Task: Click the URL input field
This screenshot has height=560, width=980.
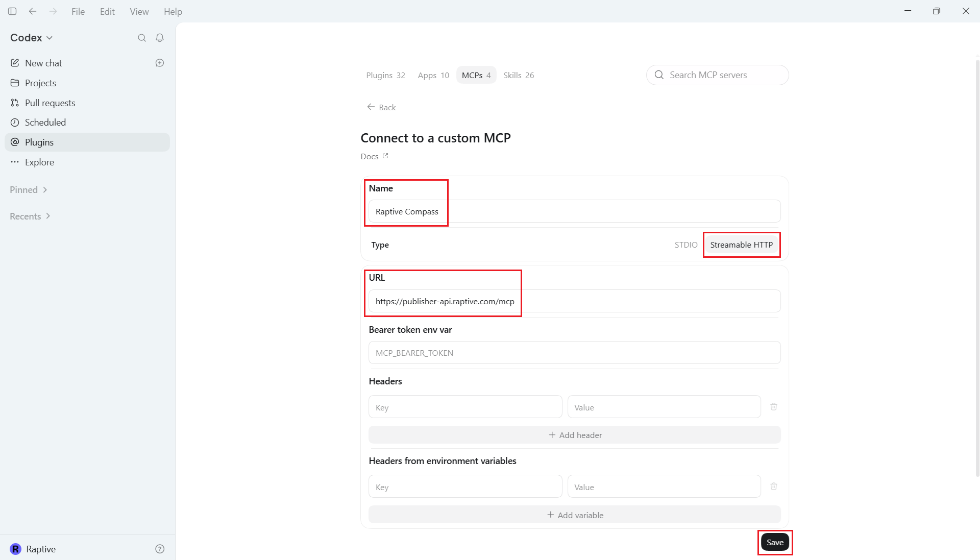Action: point(575,301)
